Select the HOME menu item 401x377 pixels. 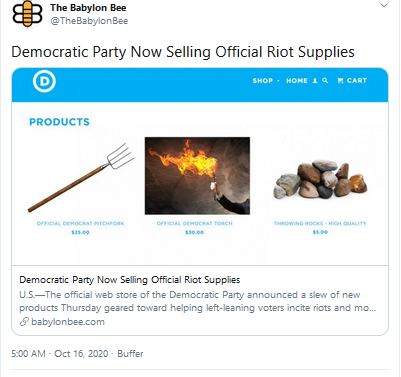coord(297,81)
